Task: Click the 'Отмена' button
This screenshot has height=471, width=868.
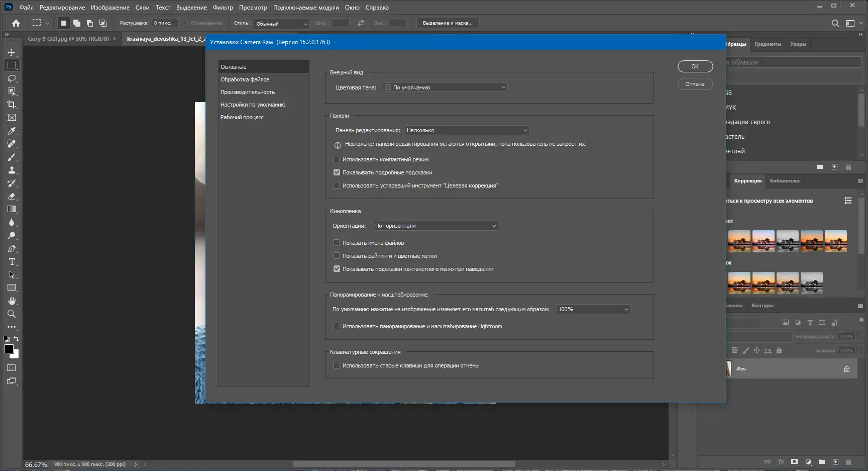Action: tap(695, 84)
